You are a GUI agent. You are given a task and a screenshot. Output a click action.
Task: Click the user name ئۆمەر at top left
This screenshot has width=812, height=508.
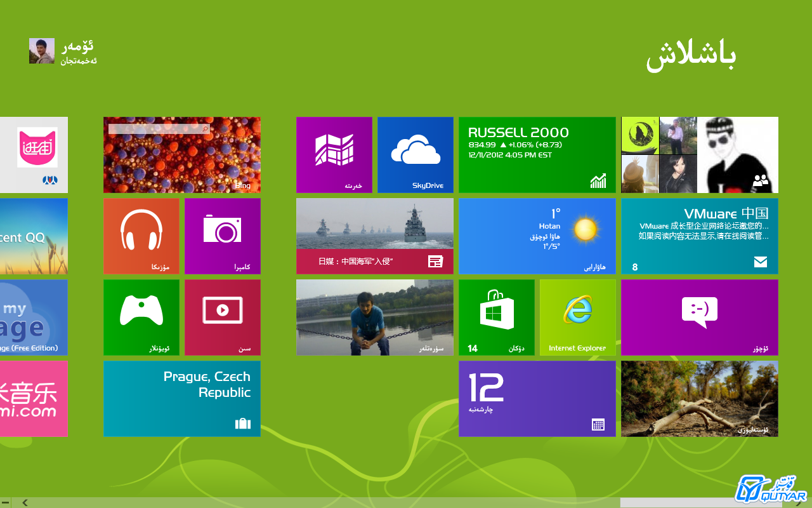click(x=78, y=46)
